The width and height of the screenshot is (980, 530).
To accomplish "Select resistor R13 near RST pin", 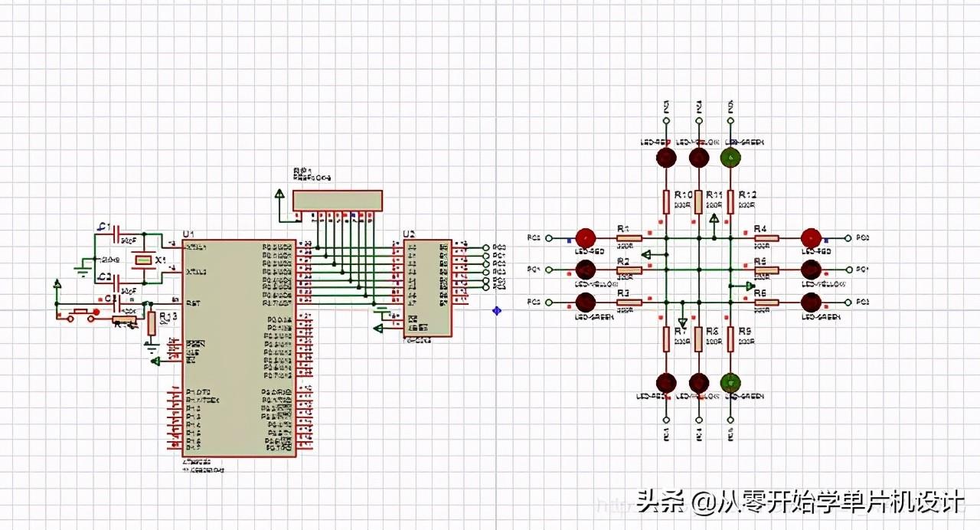I will [152, 323].
